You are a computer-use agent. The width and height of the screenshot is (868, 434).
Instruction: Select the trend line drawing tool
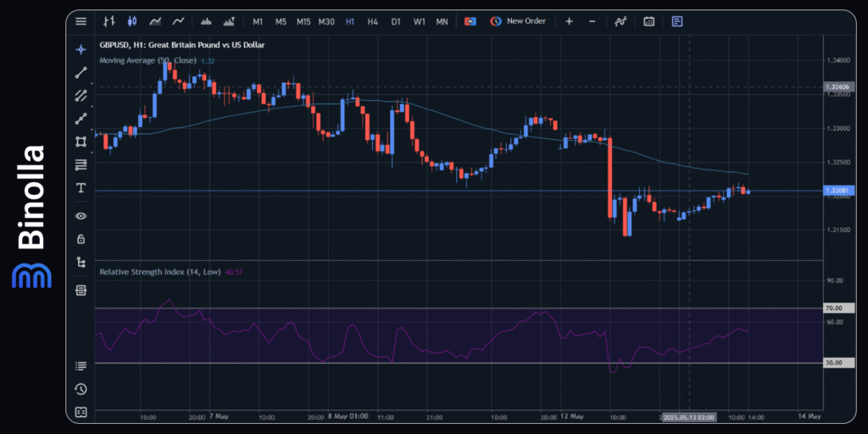pyautogui.click(x=81, y=72)
